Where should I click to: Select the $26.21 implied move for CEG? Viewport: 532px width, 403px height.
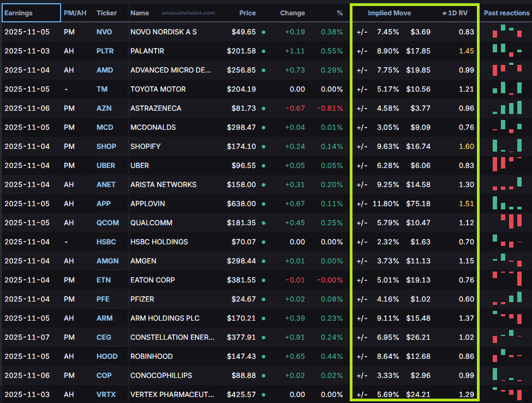pos(419,337)
